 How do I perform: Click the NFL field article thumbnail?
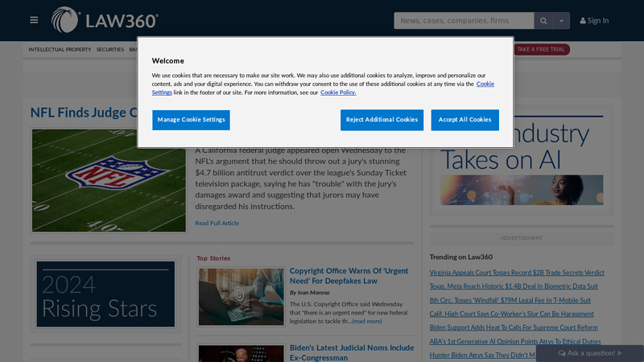coord(109,180)
